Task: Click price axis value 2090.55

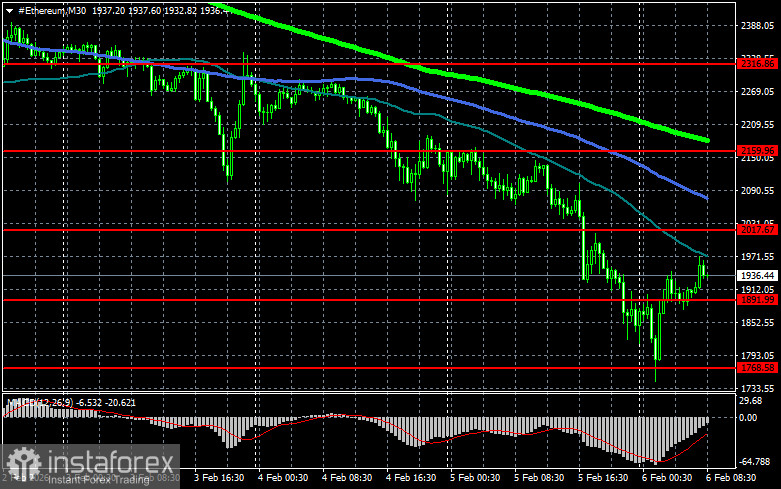Action: 757,191
